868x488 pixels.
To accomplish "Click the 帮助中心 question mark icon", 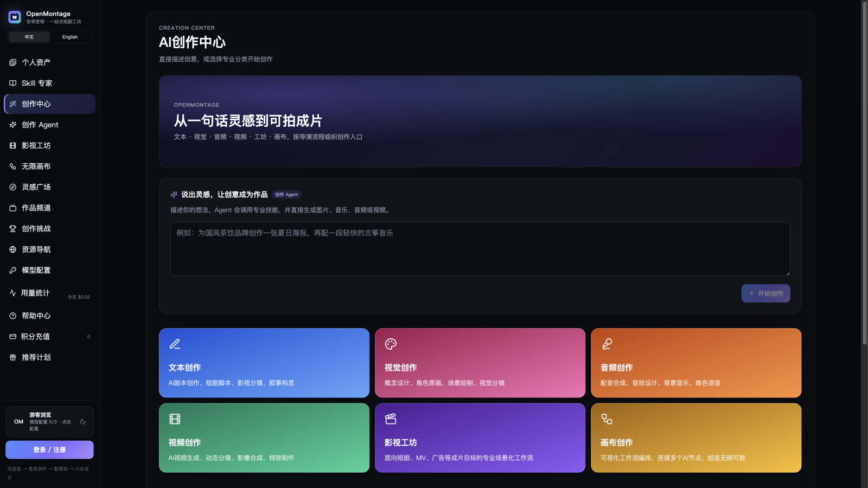I will pos(12,316).
